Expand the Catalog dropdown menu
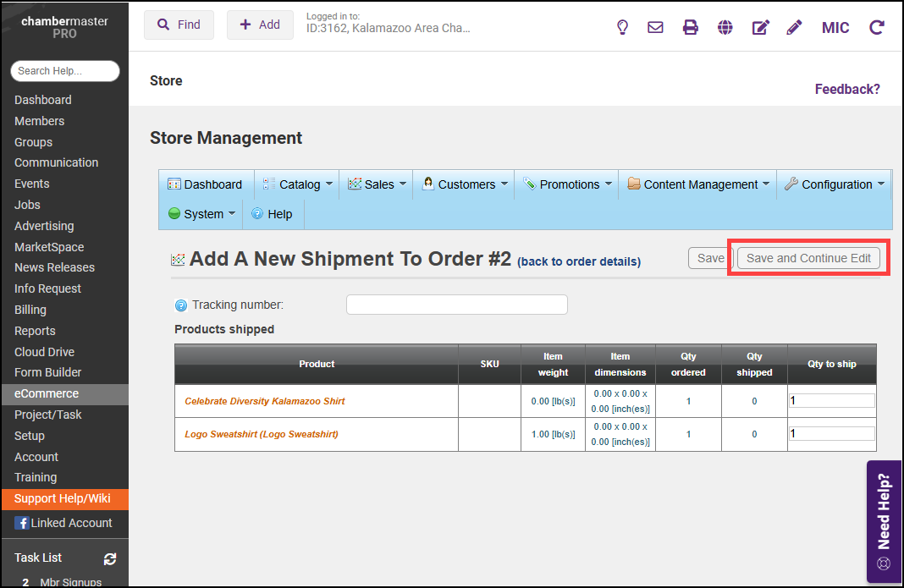The image size is (904, 588). (x=300, y=184)
